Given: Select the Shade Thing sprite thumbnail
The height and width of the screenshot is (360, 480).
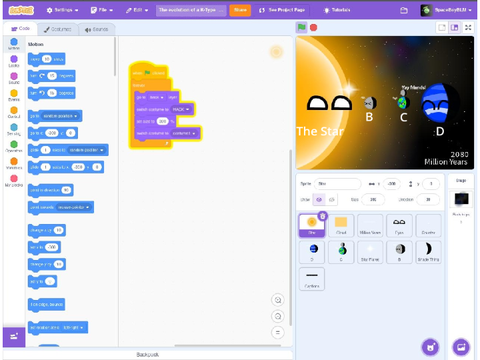Looking at the screenshot, I should pyautogui.click(x=428, y=252).
